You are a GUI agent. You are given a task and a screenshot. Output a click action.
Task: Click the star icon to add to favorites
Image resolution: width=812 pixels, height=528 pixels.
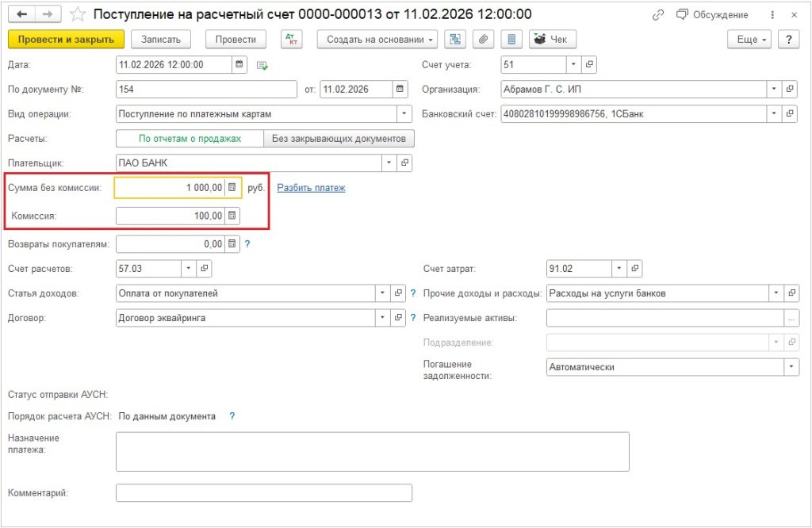78,14
